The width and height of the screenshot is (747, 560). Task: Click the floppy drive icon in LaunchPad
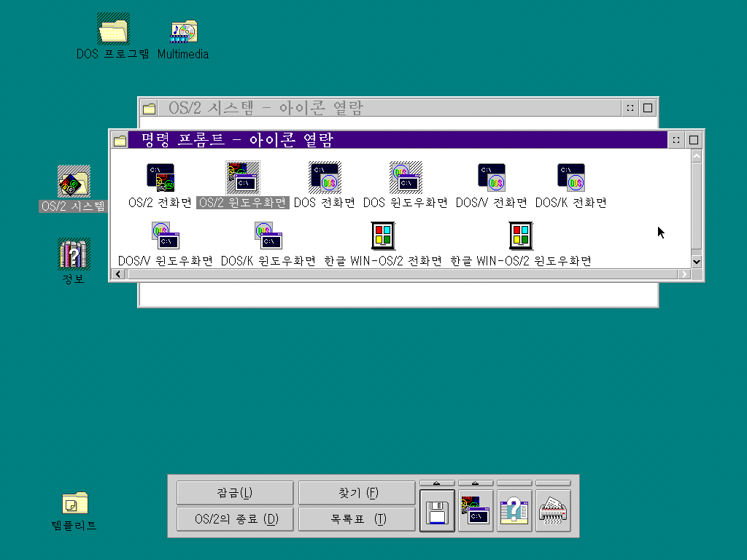point(438,511)
